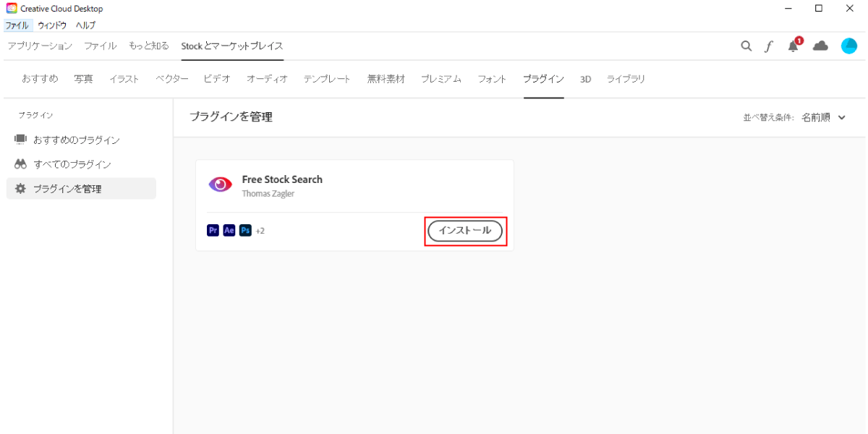The height and width of the screenshot is (434, 868).
Task: Go to ビデオ category tab
Action: click(x=217, y=79)
